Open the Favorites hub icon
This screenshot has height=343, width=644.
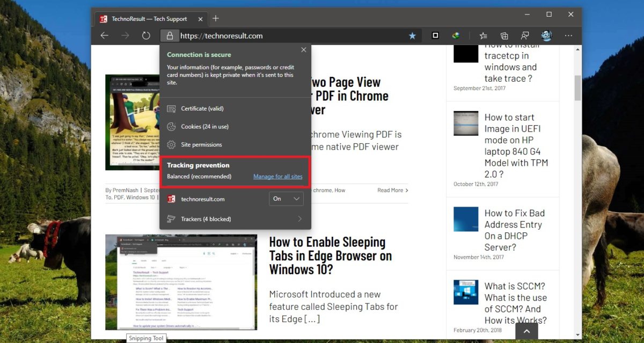coord(482,35)
